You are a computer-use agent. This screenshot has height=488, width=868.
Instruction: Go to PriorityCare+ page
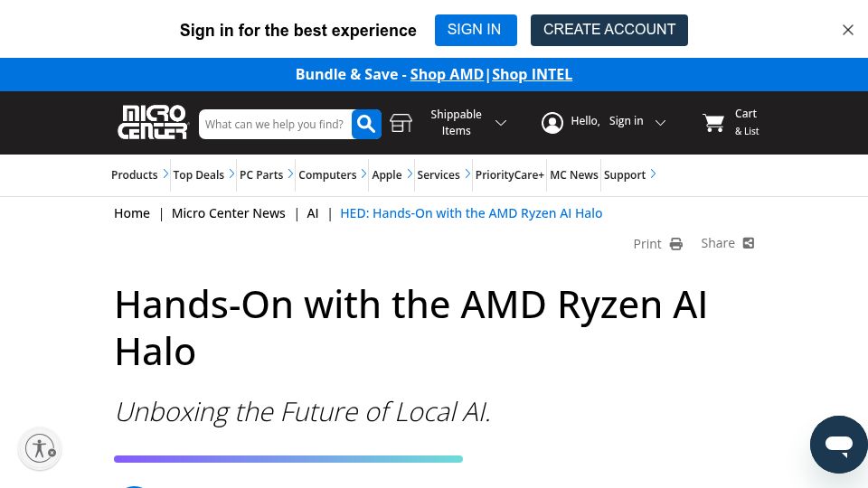tap(509, 174)
